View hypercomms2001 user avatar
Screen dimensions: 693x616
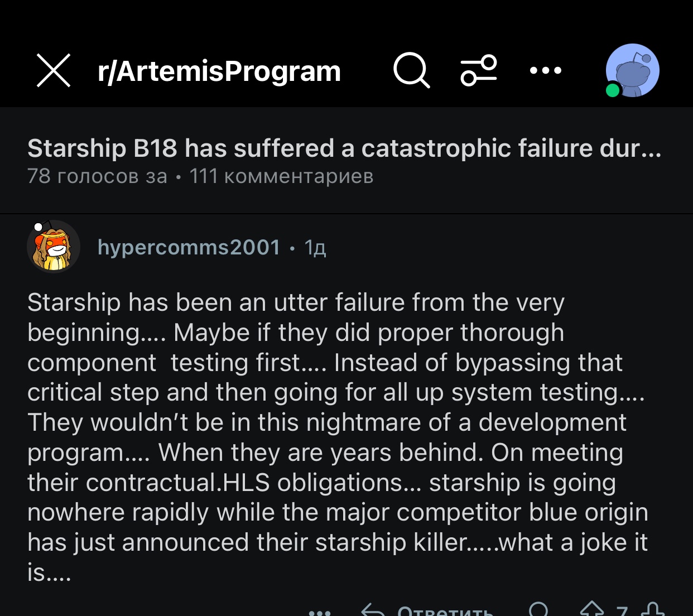coord(54,247)
